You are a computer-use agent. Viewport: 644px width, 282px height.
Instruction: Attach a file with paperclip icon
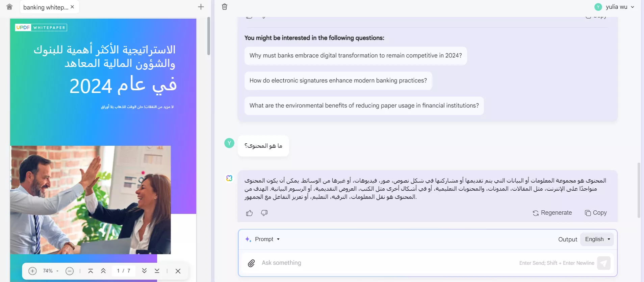[x=251, y=263]
